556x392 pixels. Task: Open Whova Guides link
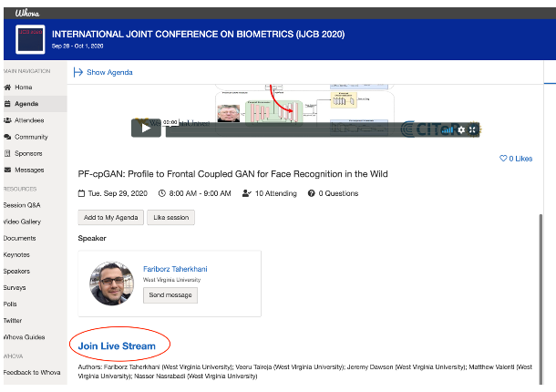tap(24, 337)
